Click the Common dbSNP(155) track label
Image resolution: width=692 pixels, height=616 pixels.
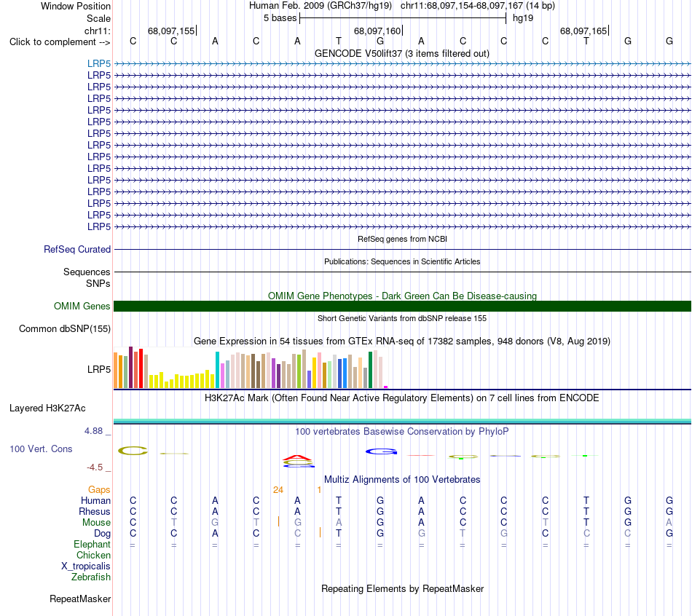click(65, 328)
